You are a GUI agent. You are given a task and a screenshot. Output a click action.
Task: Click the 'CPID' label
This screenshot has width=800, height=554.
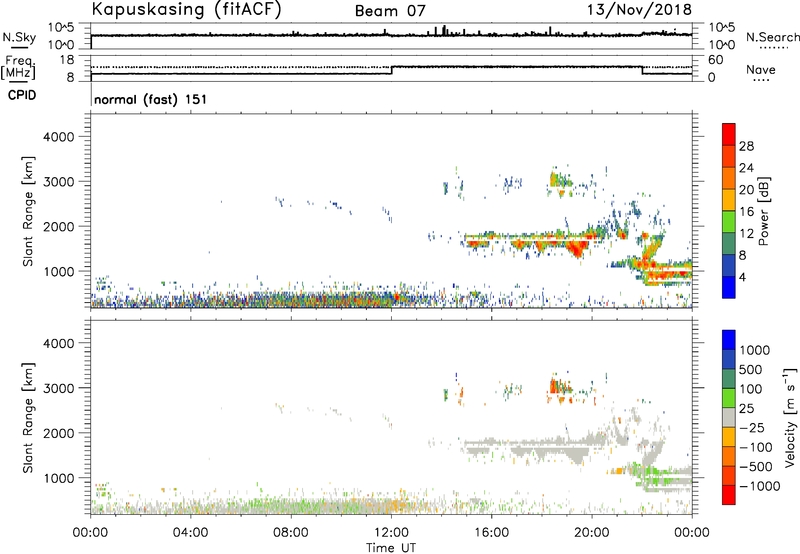pos(22,95)
